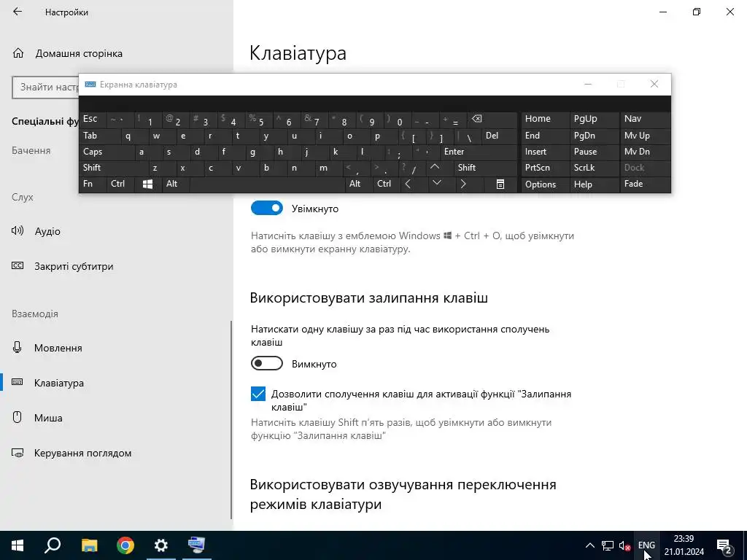Screen dimensions: 747x560
Task: Click the Pause key on the on-screen keyboard
Action: pos(594,152)
